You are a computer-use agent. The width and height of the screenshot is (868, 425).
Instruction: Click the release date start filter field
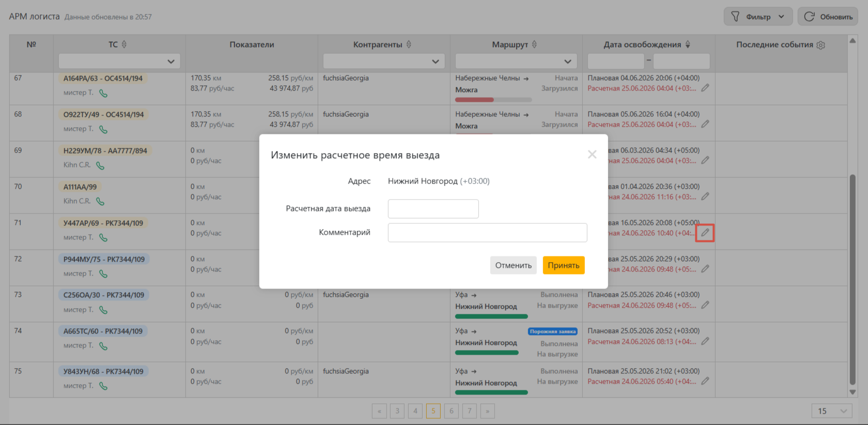pyautogui.click(x=616, y=61)
